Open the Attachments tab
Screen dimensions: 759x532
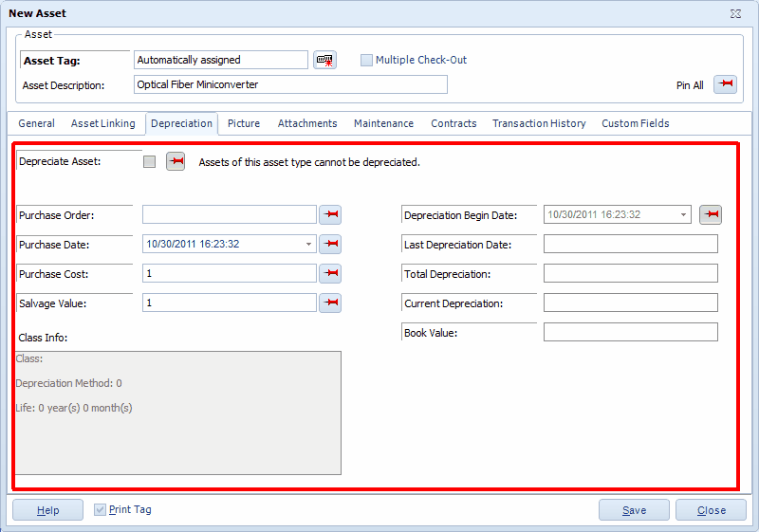pos(307,123)
